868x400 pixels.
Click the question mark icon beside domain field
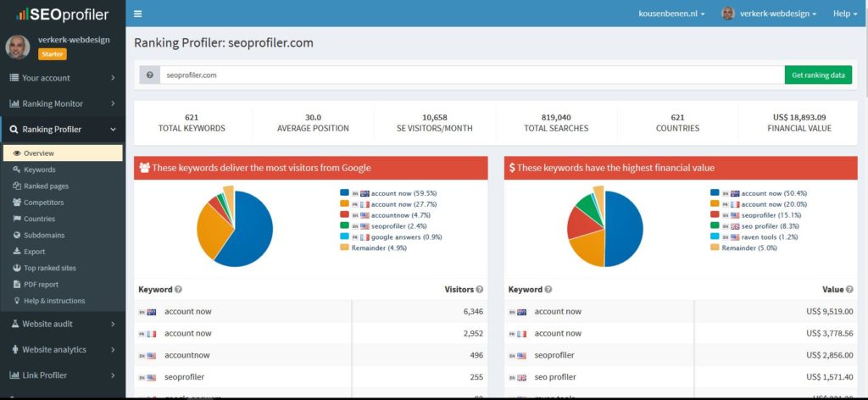click(x=149, y=75)
